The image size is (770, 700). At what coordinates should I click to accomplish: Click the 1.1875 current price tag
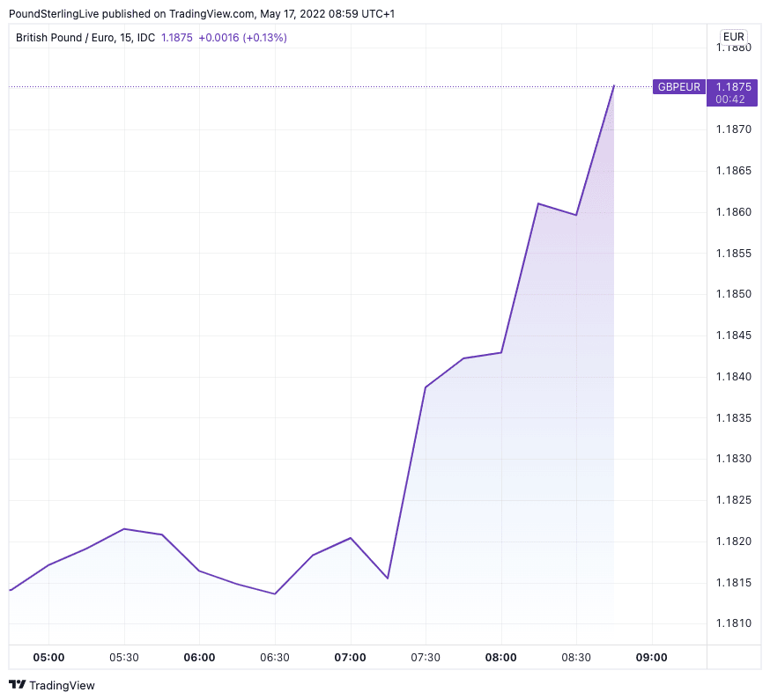click(733, 86)
